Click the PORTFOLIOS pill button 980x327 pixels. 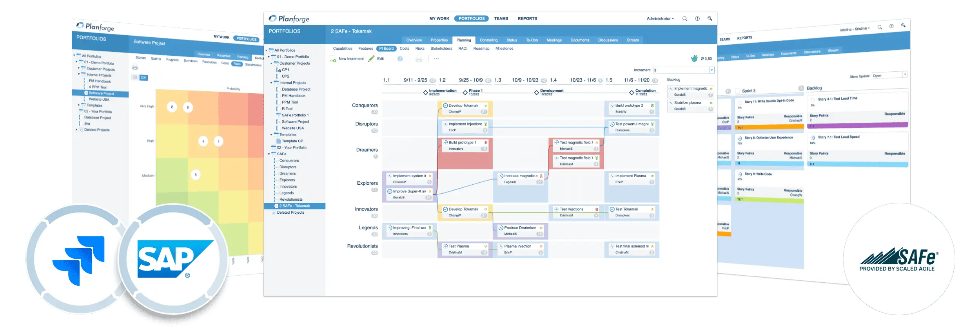click(472, 18)
